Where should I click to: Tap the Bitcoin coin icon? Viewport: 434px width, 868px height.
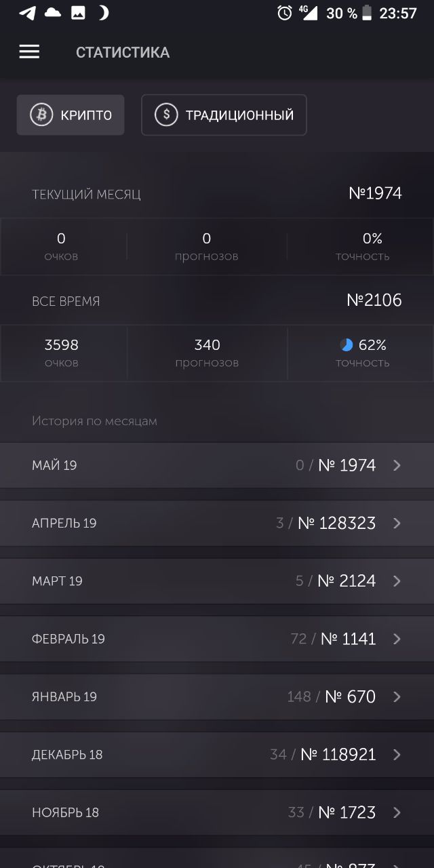[41, 115]
